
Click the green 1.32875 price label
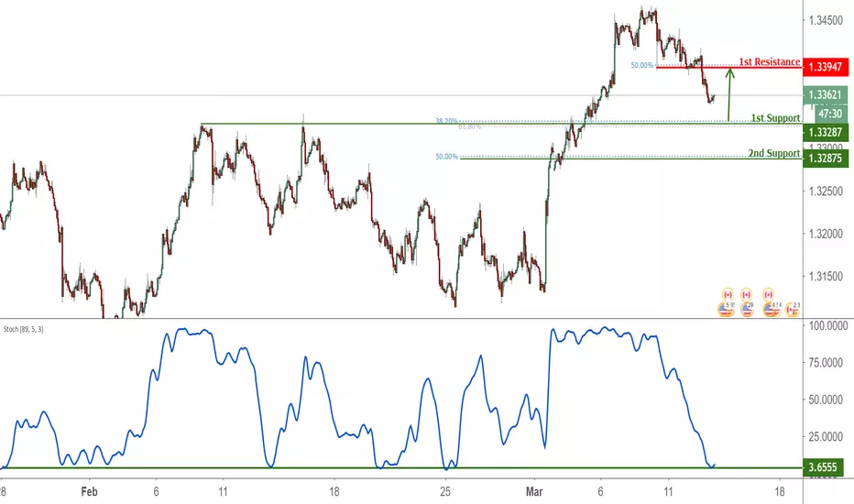(825, 158)
